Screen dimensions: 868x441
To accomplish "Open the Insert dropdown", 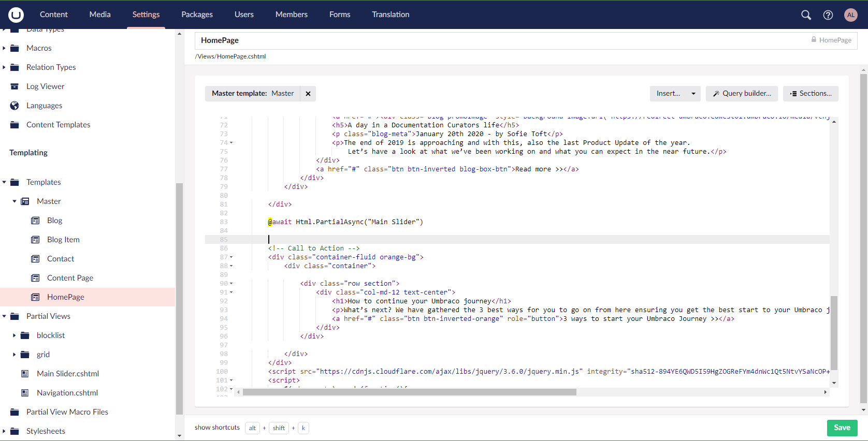I will pyautogui.click(x=675, y=94).
